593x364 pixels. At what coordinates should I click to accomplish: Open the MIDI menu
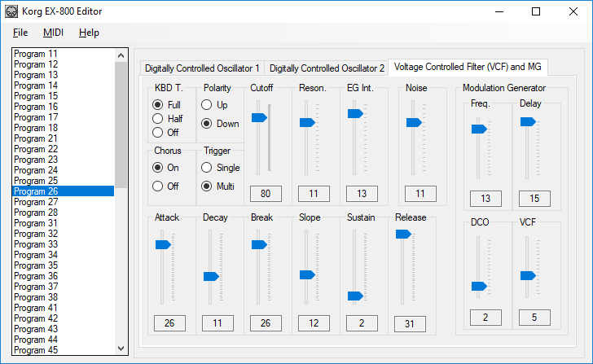[x=53, y=33]
